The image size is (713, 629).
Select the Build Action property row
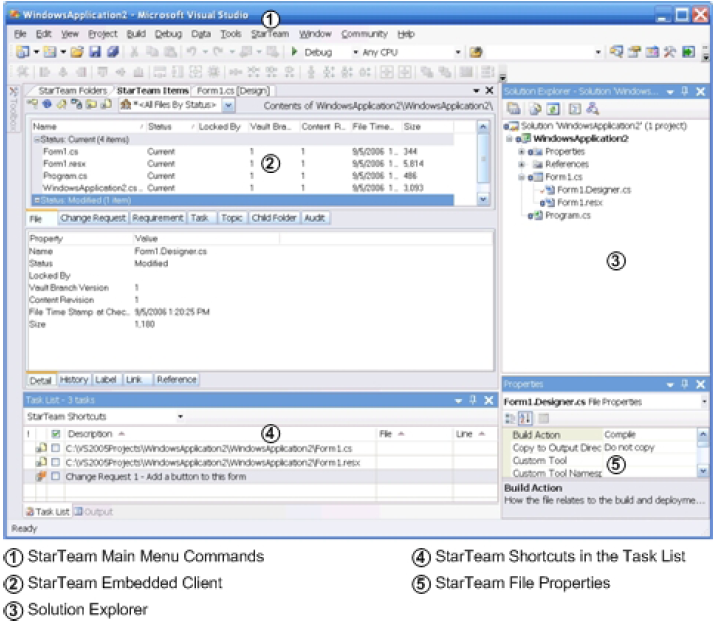point(600,434)
